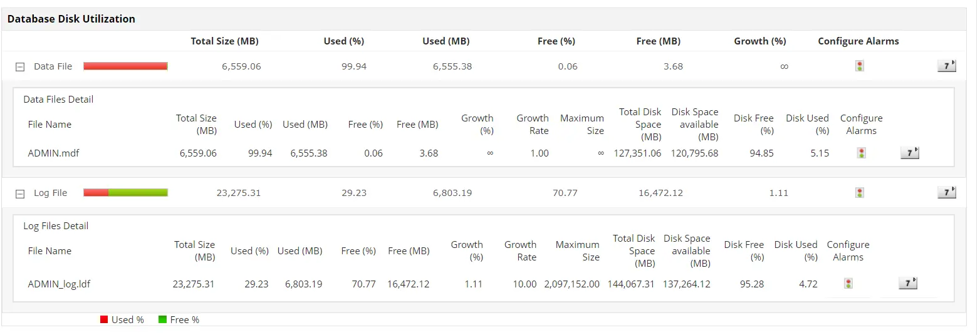Open alarm configuration for Data File row
The height and width of the screenshot is (335, 980).
tap(859, 66)
